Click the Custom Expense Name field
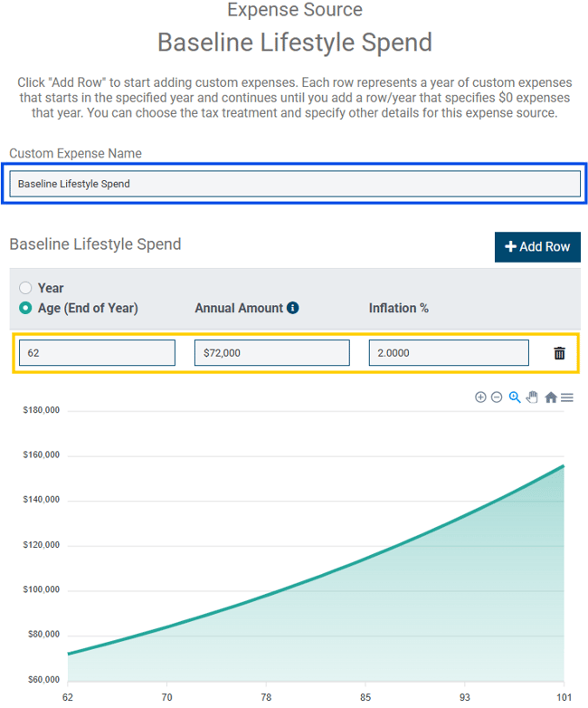 [x=294, y=184]
